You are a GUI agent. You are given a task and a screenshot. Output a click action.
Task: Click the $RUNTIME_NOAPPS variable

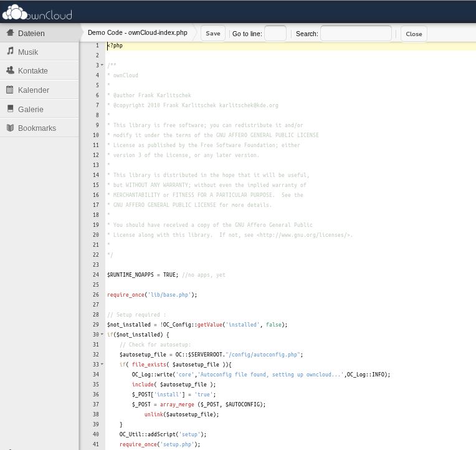click(x=130, y=275)
